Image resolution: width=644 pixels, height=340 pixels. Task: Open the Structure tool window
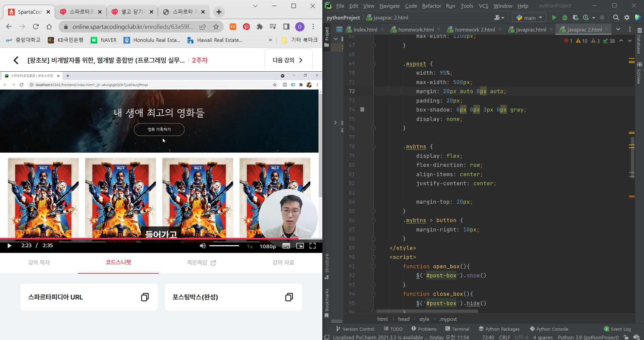pyautogui.click(x=327, y=266)
